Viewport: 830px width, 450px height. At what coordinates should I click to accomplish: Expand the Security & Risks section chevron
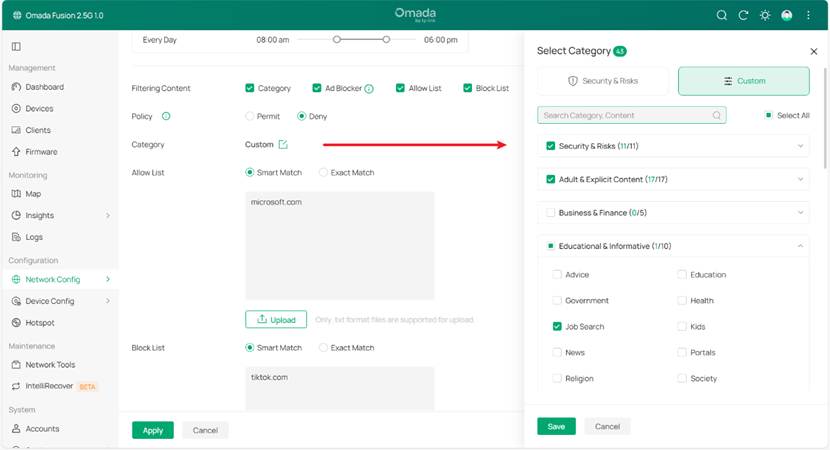(x=800, y=146)
